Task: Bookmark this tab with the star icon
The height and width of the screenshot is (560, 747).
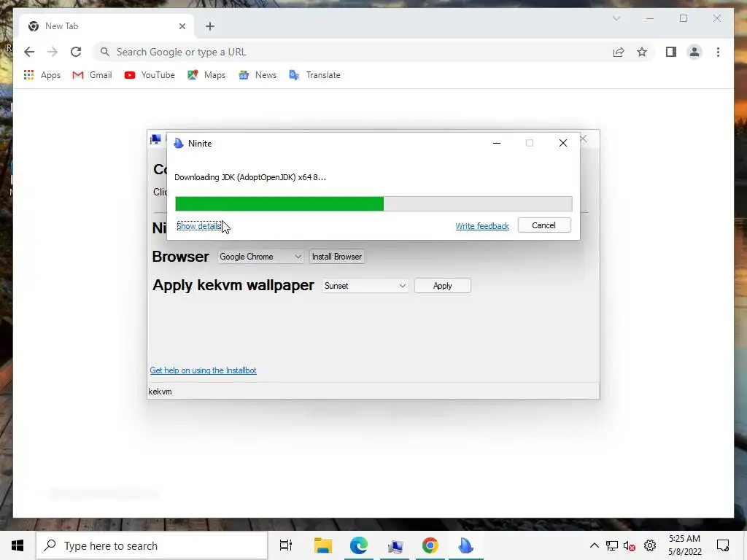Action: coord(642,52)
